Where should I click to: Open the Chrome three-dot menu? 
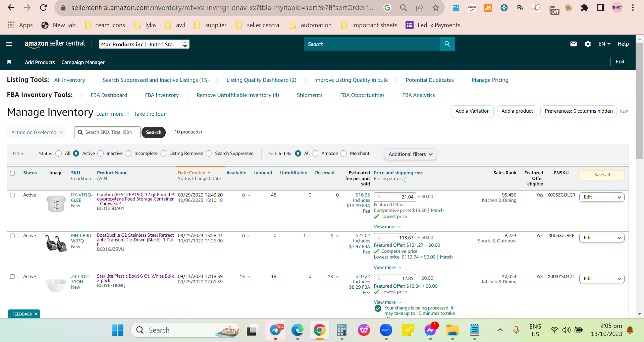pos(633,8)
